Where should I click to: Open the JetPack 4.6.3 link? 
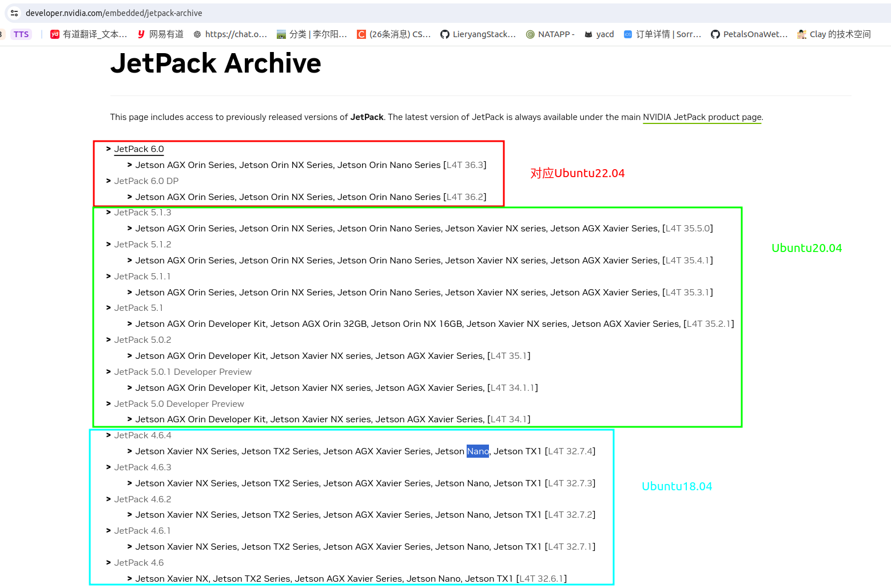tap(142, 467)
